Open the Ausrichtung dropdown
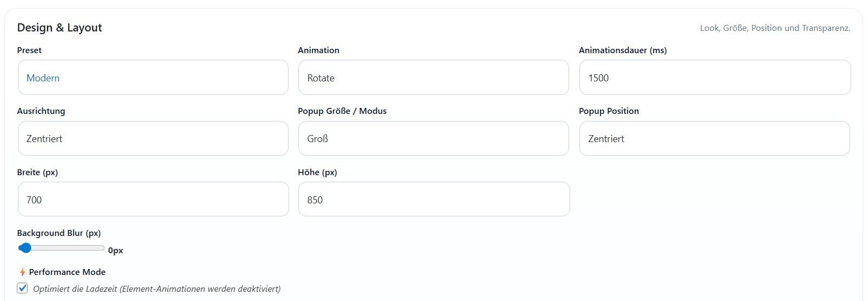 coord(153,138)
